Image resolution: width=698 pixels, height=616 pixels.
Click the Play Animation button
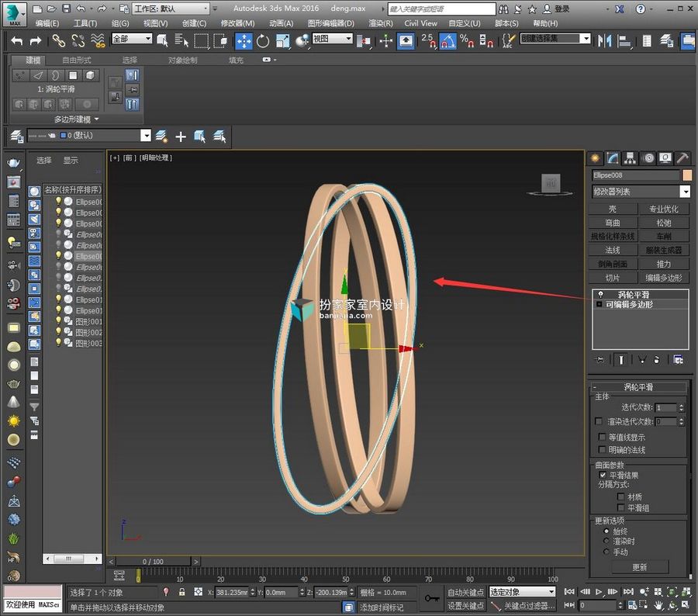click(x=599, y=591)
